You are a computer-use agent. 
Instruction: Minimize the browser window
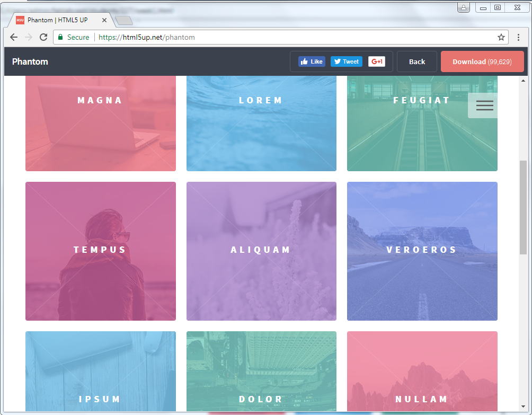(x=483, y=7)
